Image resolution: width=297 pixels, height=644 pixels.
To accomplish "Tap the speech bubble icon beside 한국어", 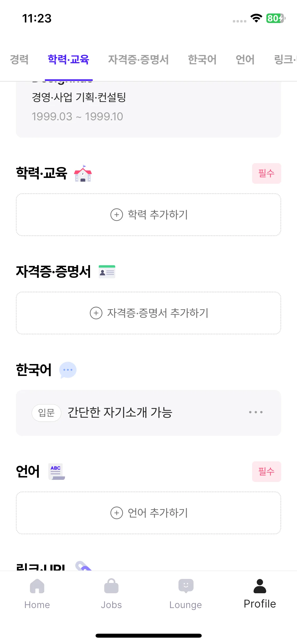I will tap(68, 370).
